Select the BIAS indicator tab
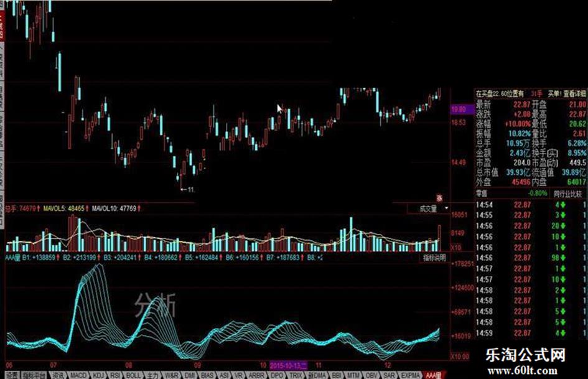Viewport: 588px width, 379px height. click(x=207, y=375)
